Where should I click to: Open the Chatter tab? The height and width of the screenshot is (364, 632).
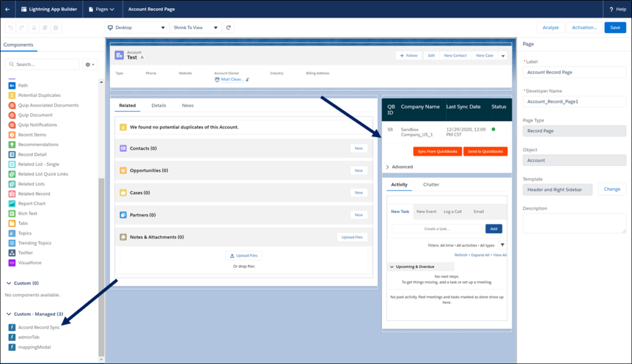[431, 184]
